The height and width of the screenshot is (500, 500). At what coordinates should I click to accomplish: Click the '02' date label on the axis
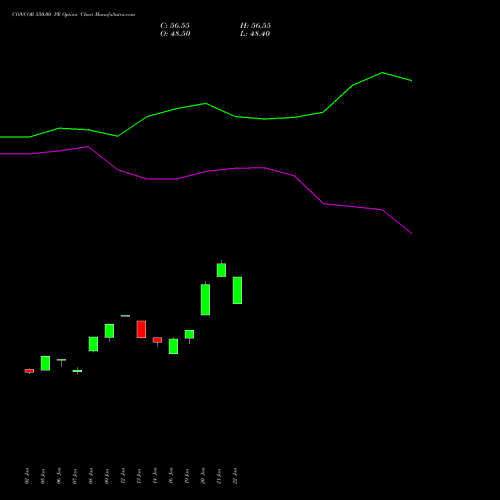click(x=27, y=476)
